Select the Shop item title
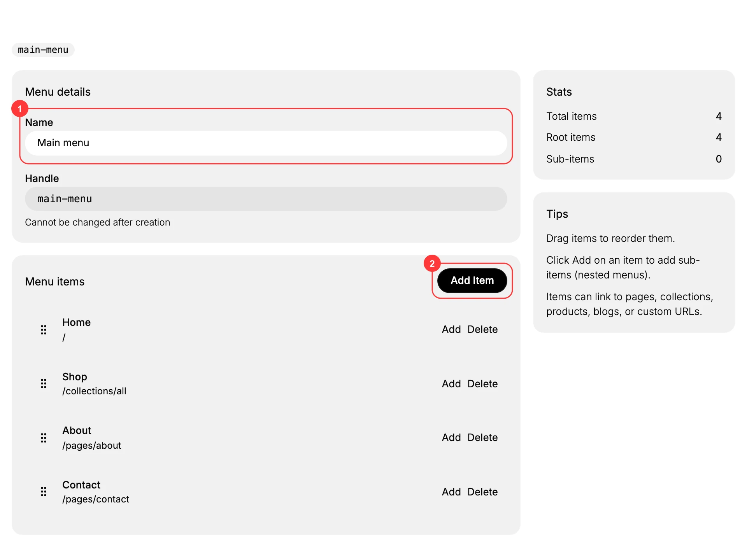 75,377
